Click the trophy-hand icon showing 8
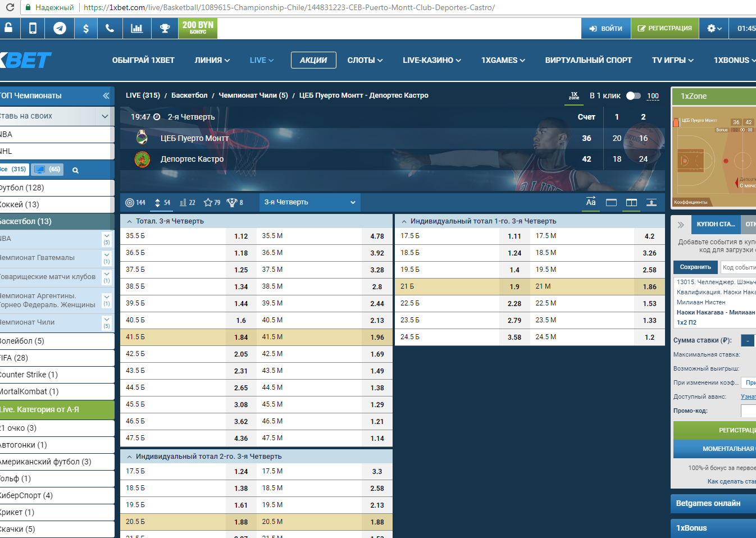This screenshot has width=756, height=538. click(235, 202)
